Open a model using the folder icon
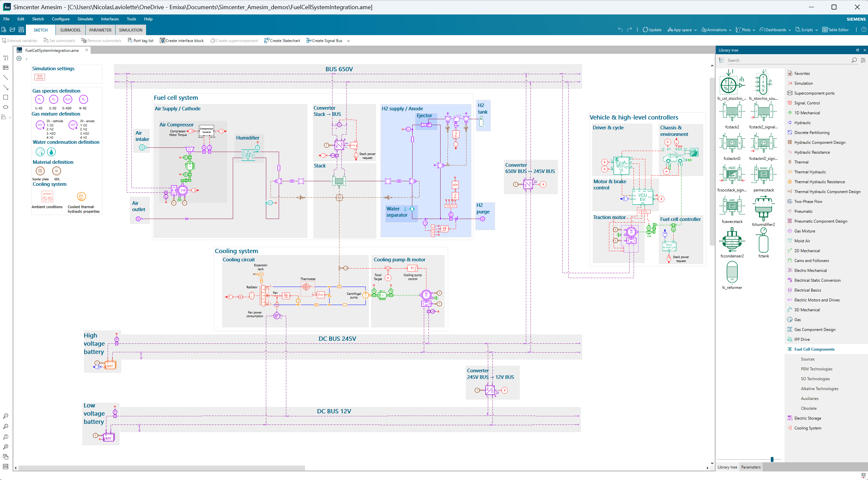The height and width of the screenshot is (480, 868). (12, 30)
